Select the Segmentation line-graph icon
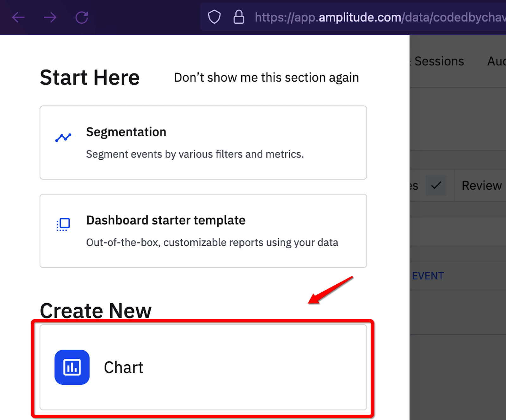 (x=63, y=137)
